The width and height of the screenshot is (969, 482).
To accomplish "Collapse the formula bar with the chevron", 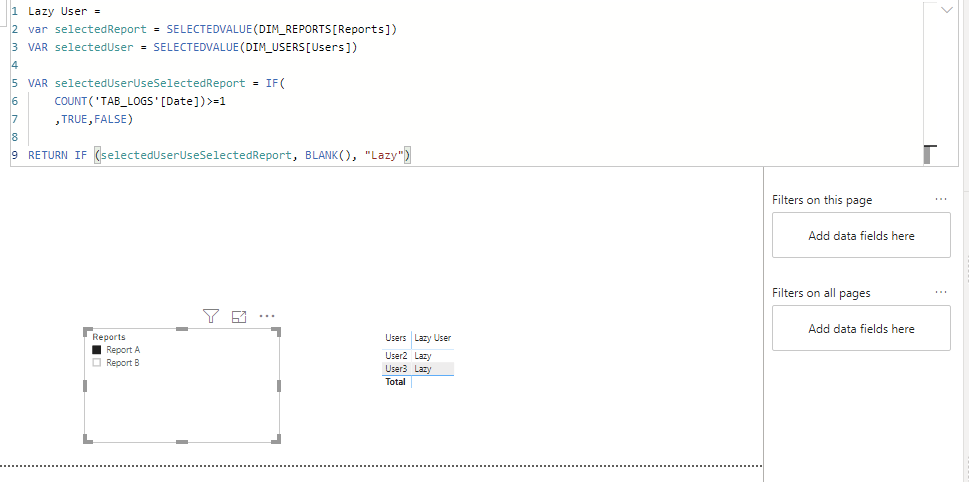I will (946, 11).
